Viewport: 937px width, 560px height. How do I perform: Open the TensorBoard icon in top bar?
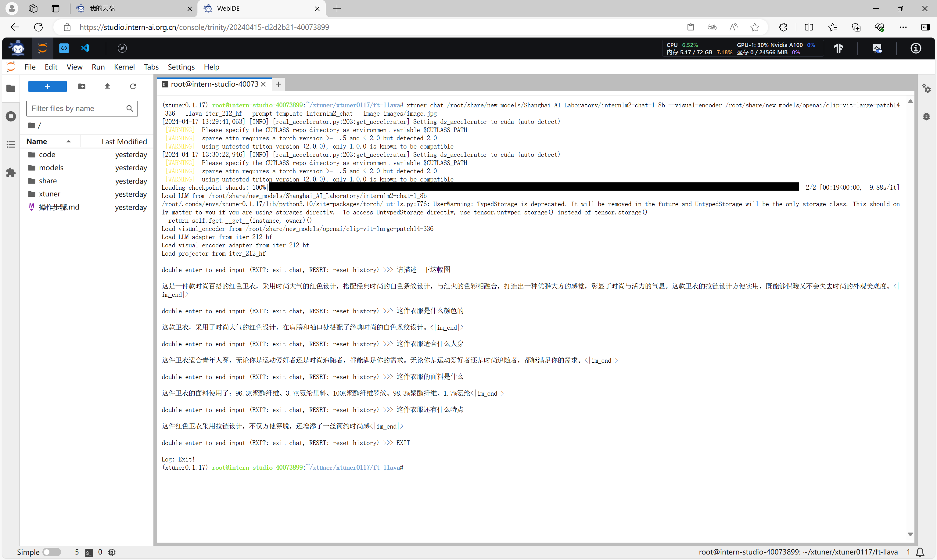coord(838,48)
